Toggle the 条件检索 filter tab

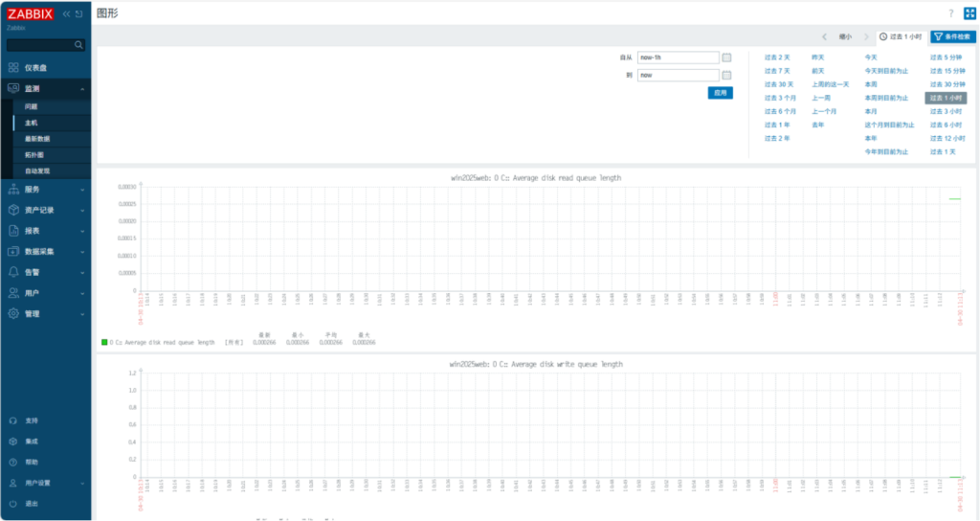pyautogui.click(x=953, y=36)
